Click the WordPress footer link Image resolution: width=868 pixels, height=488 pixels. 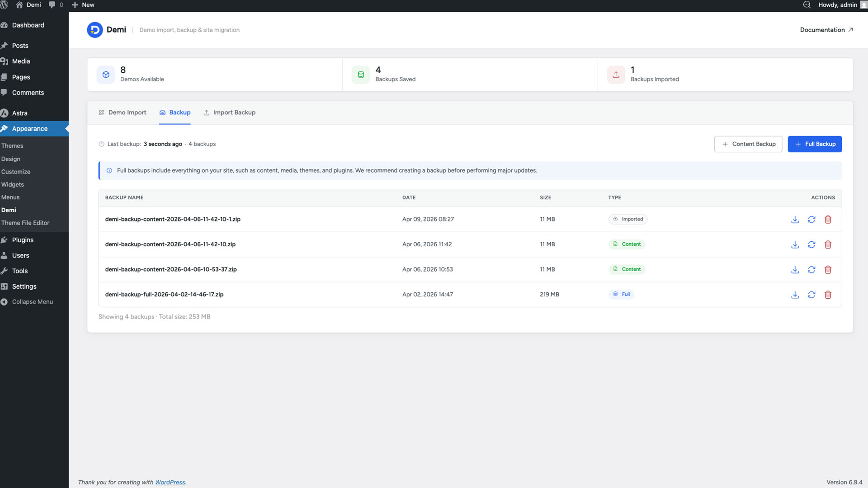click(170, 482)
